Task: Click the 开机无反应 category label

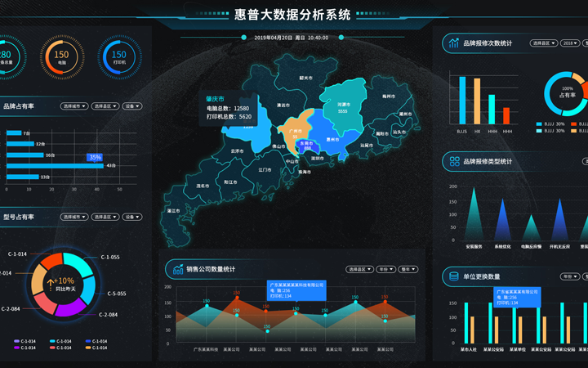Action: pos(559,247)
